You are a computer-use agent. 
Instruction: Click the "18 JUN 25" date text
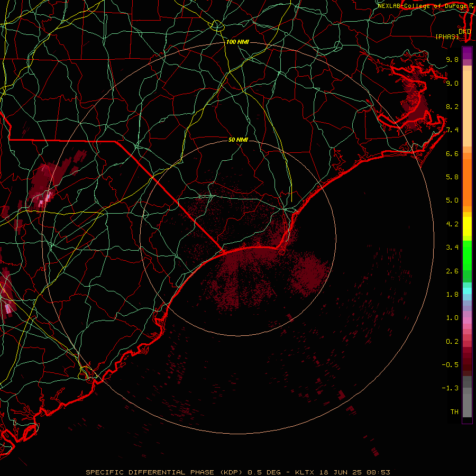(x=340, y=472)
